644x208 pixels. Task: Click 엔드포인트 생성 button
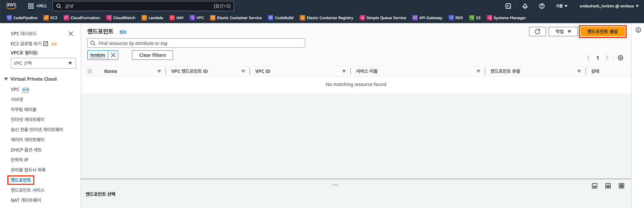(x=602, y=32)
